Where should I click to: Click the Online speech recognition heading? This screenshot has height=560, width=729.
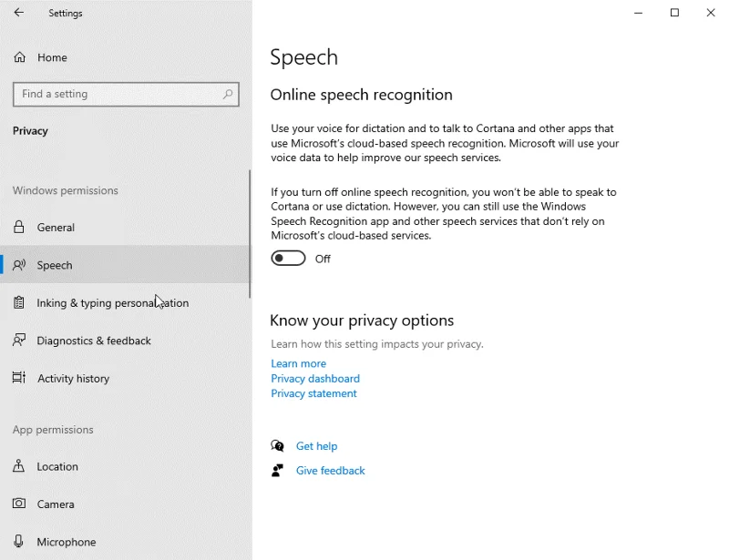coord(361,95)
